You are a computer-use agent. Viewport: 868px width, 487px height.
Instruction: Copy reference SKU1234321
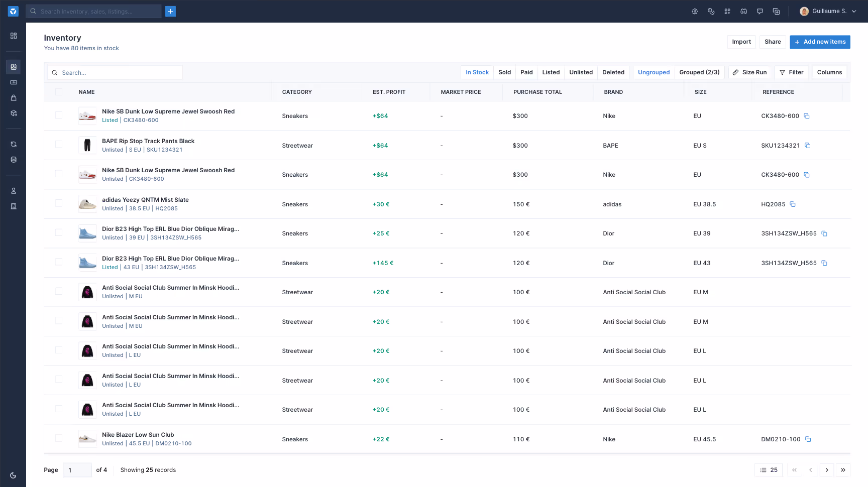click(808, 146)
